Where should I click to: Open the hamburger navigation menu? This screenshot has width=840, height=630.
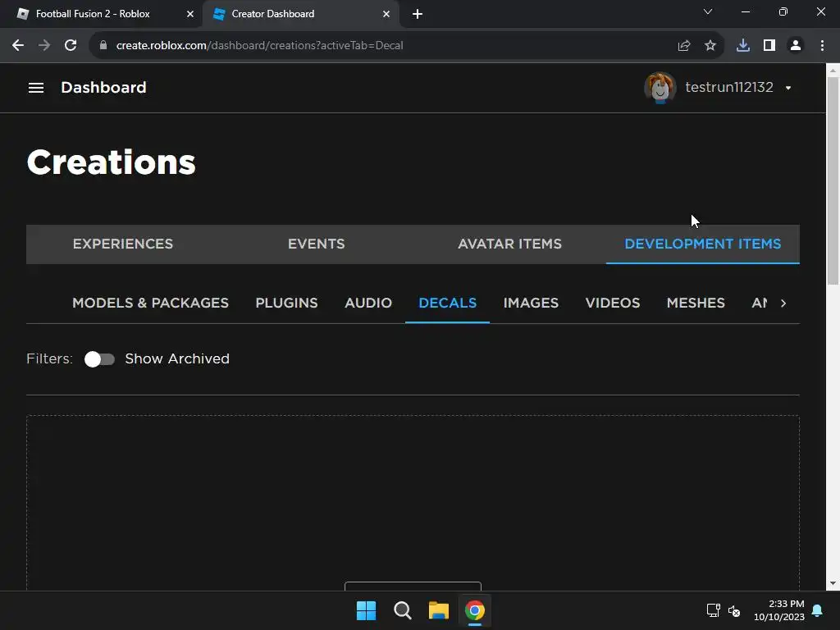pos(36,87)
